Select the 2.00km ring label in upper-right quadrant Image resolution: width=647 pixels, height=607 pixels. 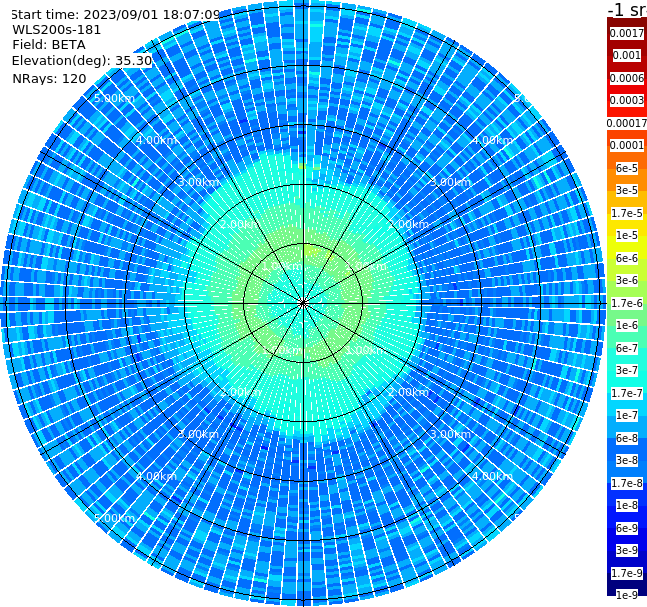click(x=408, y=224)
